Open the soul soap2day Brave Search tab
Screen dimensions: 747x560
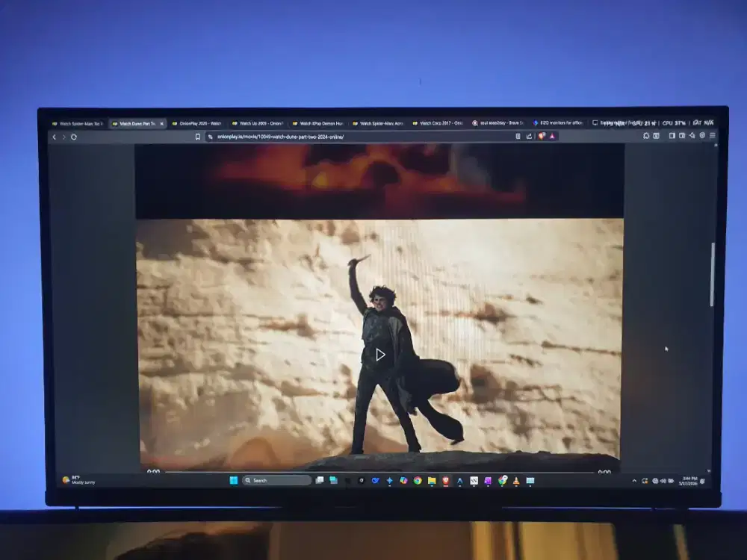coord(498,123)
